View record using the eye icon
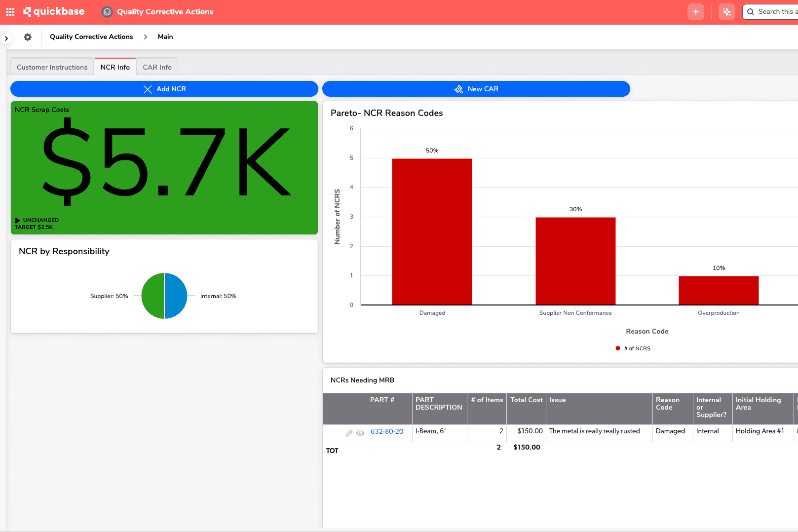 360,433
